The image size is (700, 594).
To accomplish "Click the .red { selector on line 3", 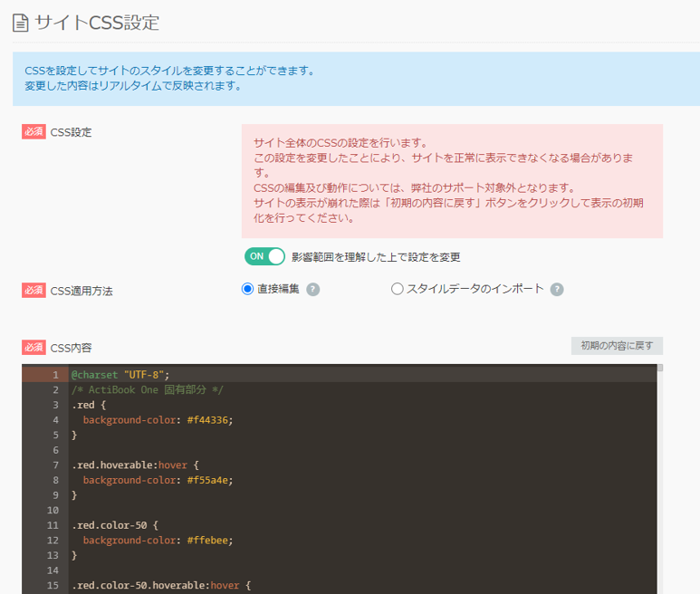I will pyautogui.click(x=89, y=406).
